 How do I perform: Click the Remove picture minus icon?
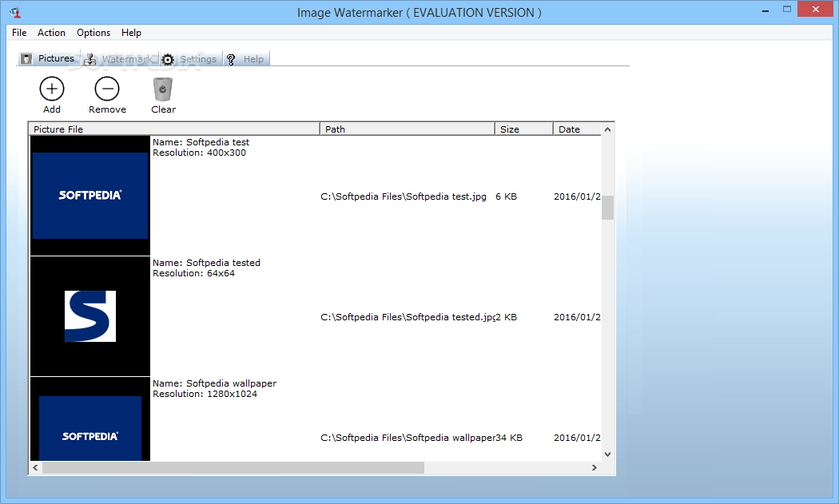[107, 89]
